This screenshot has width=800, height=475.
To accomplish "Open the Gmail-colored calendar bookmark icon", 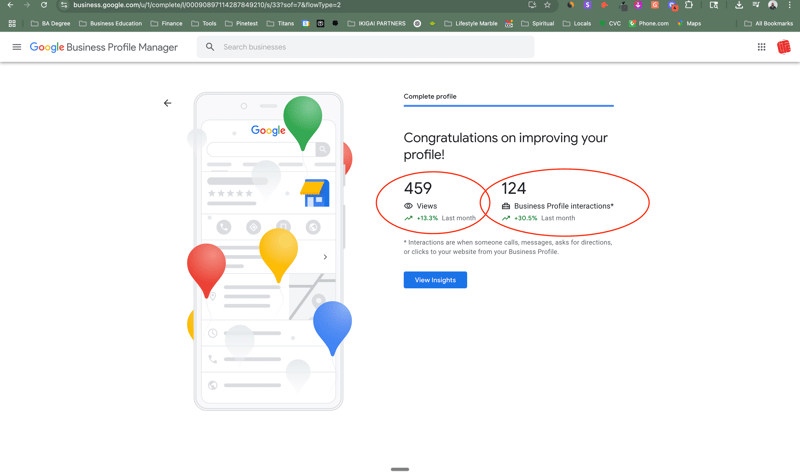I will [509, 23].
